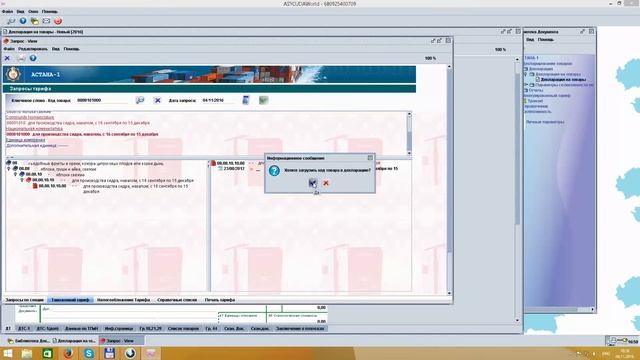Click the red exit icon in main toolbar
Screen dimensions: 640x360
click(x=58, y=21)
